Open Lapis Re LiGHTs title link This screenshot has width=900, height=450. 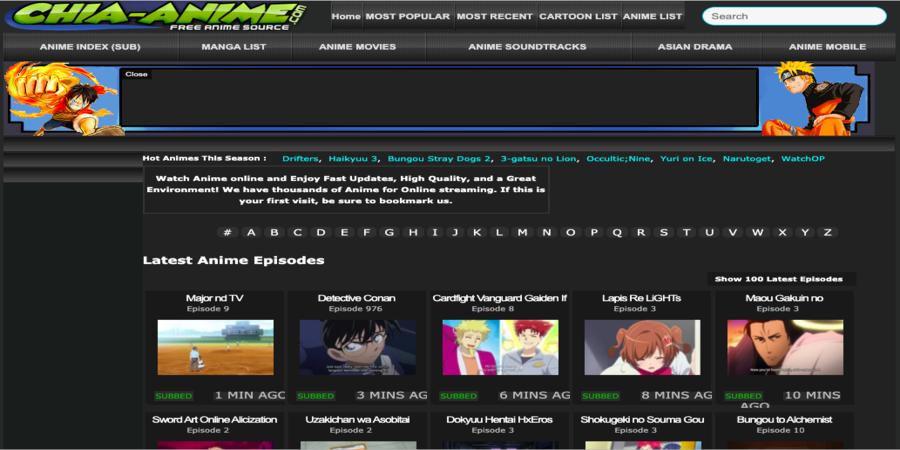coord(641,298)
